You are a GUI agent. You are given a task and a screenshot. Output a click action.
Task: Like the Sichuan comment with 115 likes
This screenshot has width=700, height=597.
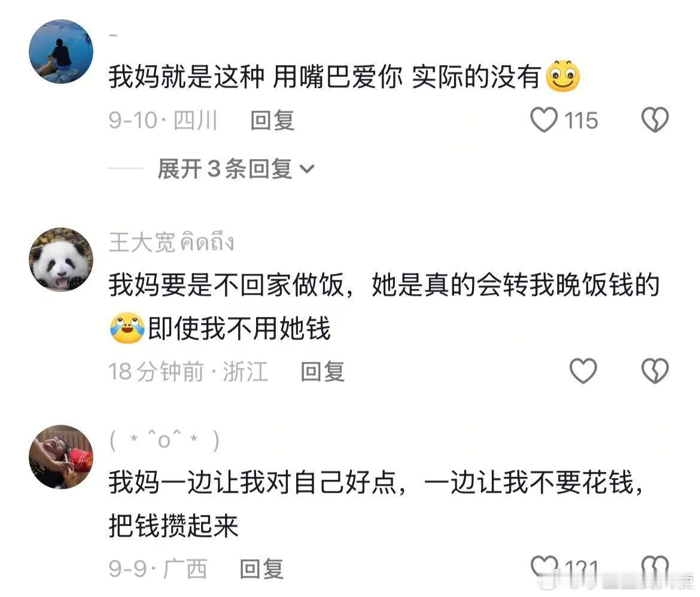coord(544,120)
